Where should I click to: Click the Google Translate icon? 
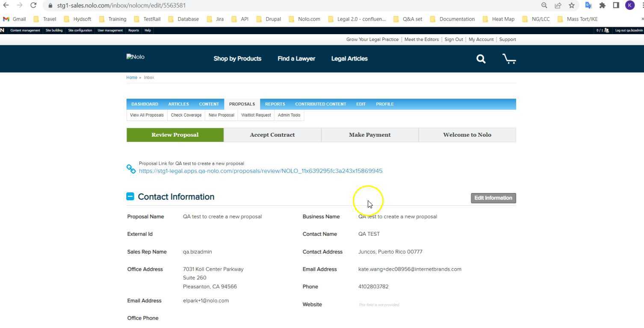tap(588, 6)
